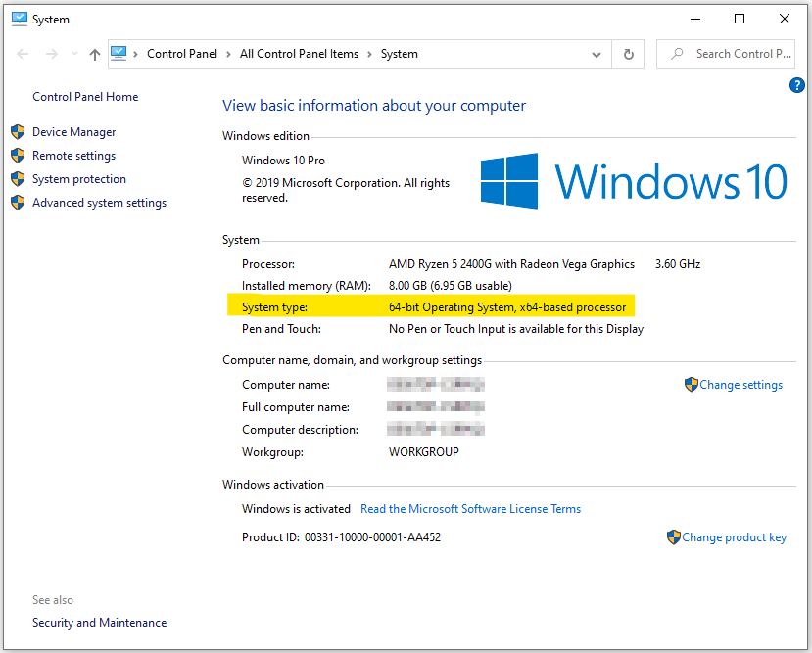
Task: Open the recent locations dropdown arrow
Action: click(x=74, y=54)
